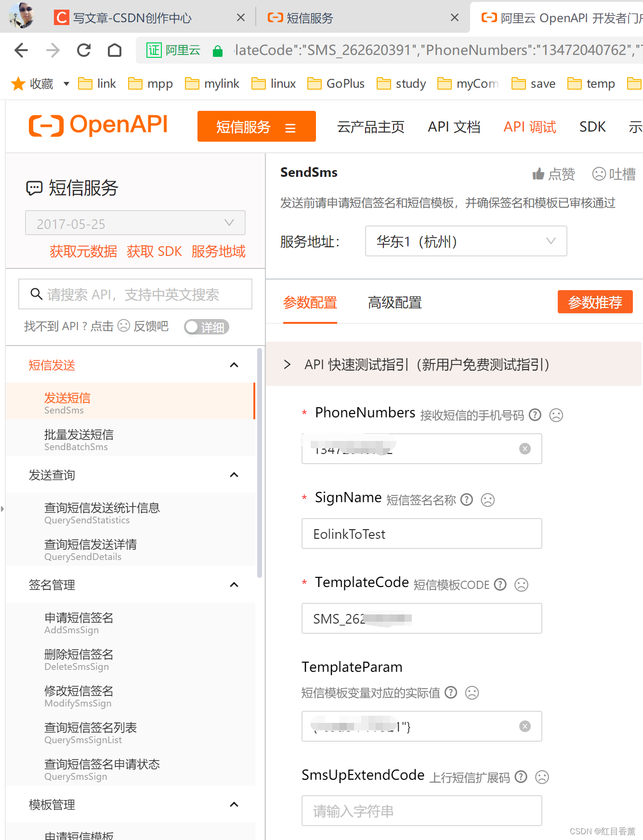This screenshot has height=840, width=643.
Task: Click the browser forward arrow
Action: point(53,50)
